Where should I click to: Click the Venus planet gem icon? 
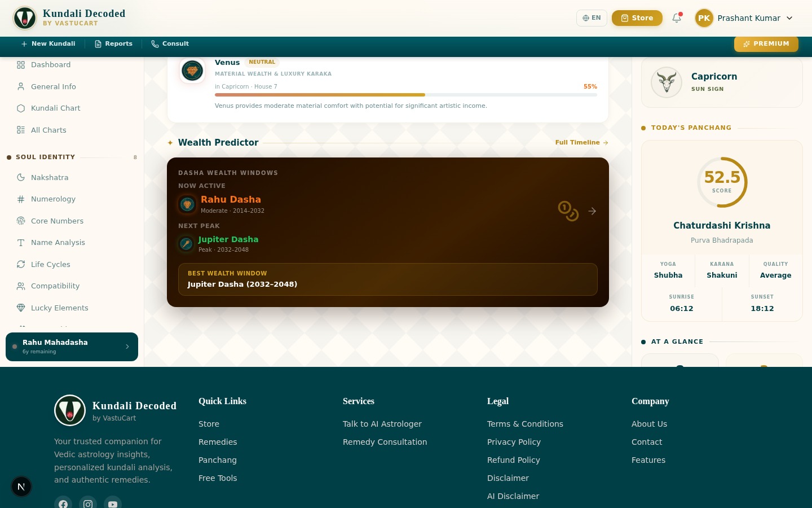[192, 71]
